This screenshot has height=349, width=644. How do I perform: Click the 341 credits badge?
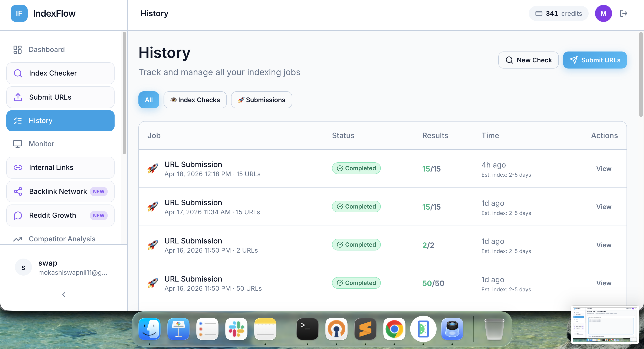(558, 13)
